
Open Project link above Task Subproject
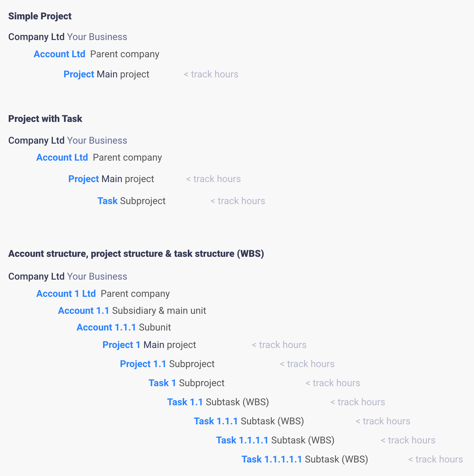coord(84,179)
